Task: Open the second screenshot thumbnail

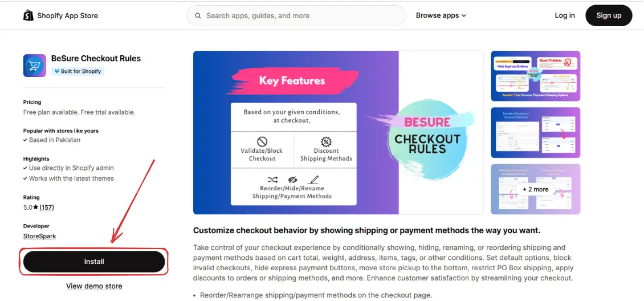Action: click(x=535, y=133)
